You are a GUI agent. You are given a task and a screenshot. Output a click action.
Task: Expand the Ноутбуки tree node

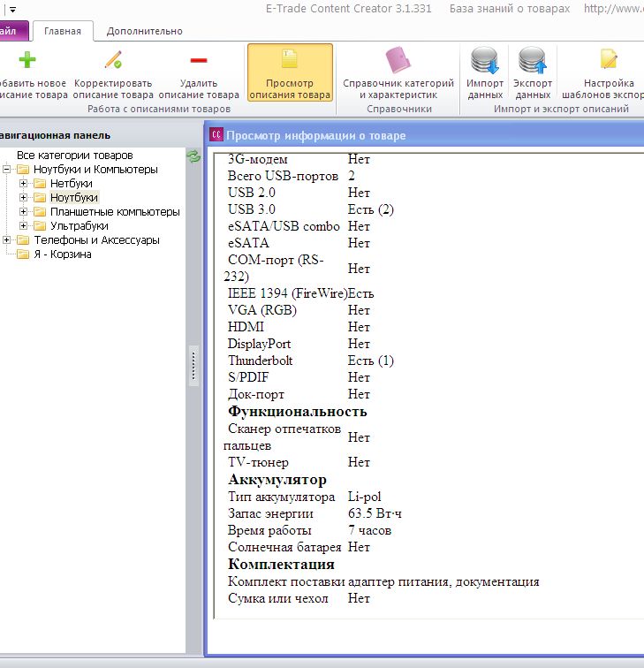pos(23,198)
